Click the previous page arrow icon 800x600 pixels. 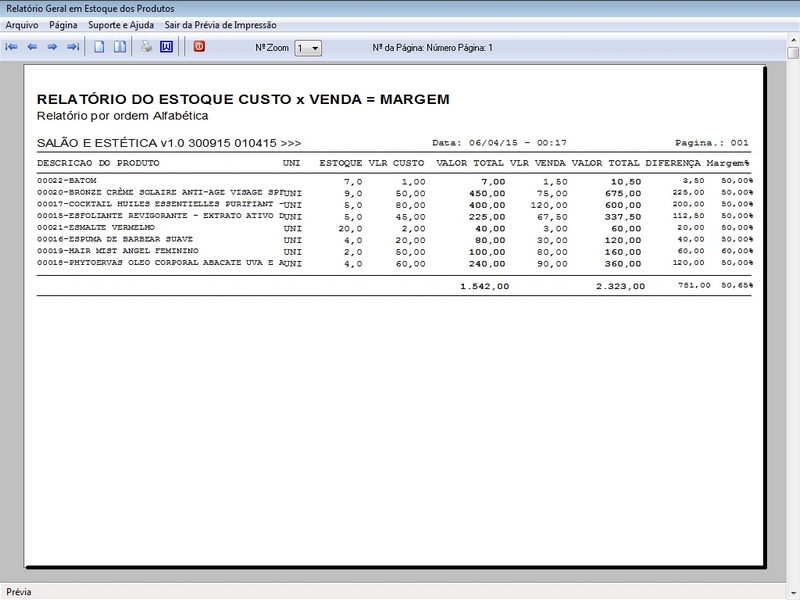pyautogui.click(x=32, y=47)
